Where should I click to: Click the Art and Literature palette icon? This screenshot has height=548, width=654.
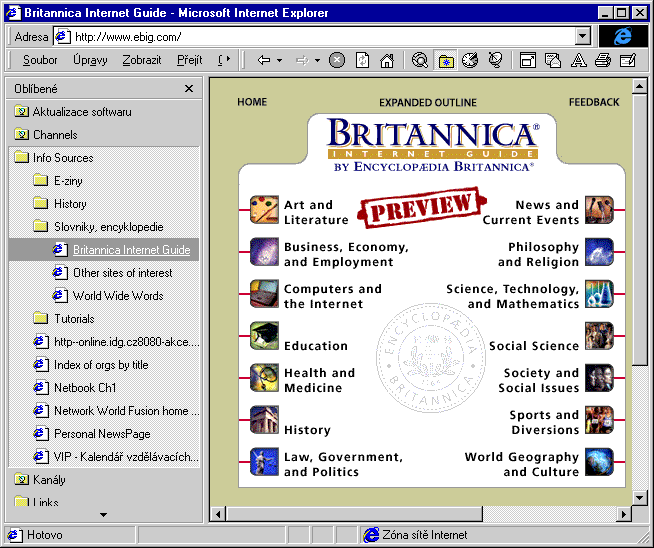pos(264,210)
